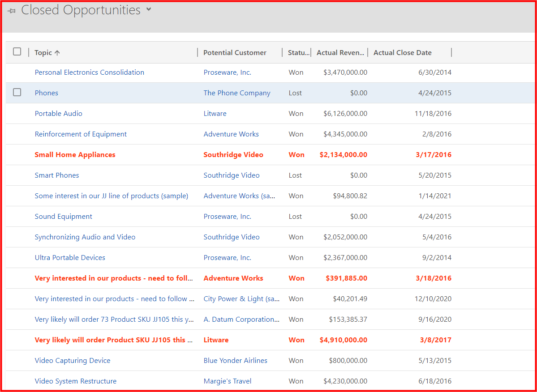Open the Smart Phones opportunity
This screenshot has width=537, height=392.
coord(57,175)
